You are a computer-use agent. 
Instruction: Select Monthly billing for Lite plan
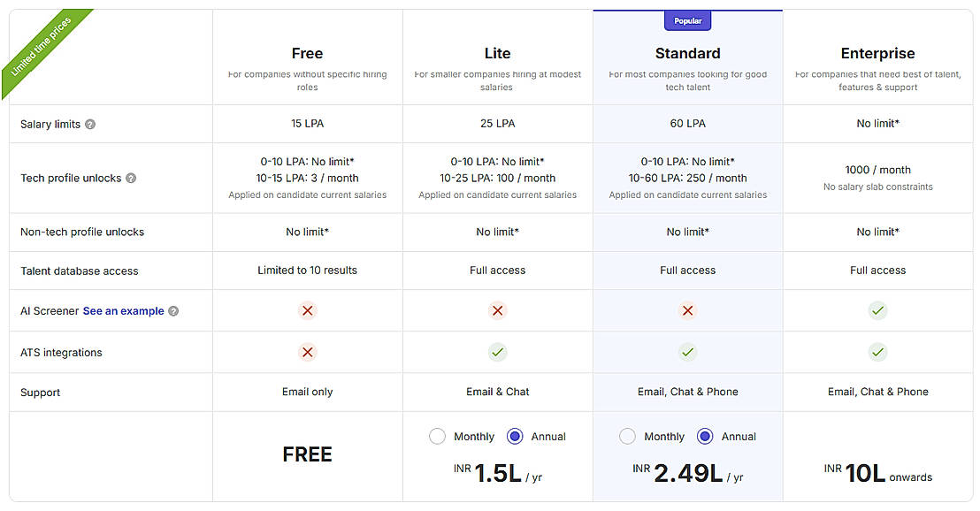coord(437,437)
